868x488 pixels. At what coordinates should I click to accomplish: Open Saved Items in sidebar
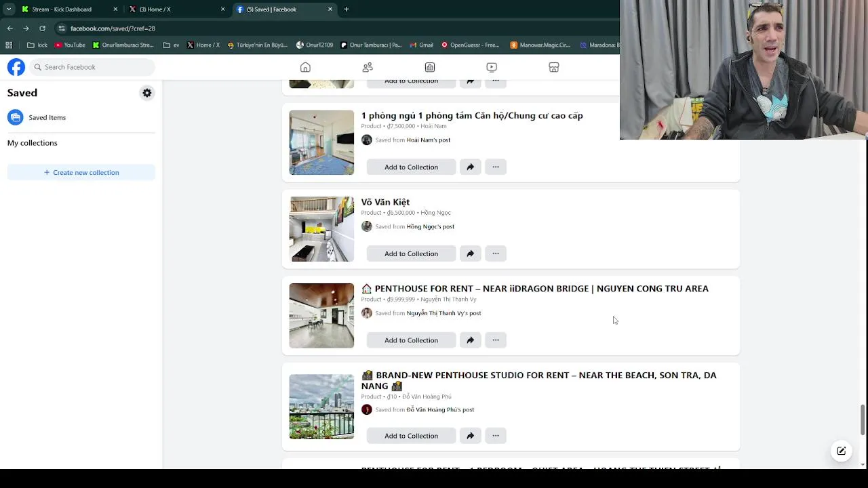[81, 117]
